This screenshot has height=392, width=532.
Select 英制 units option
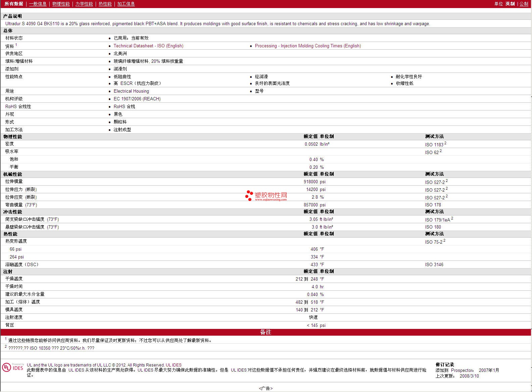click(510, 4)
